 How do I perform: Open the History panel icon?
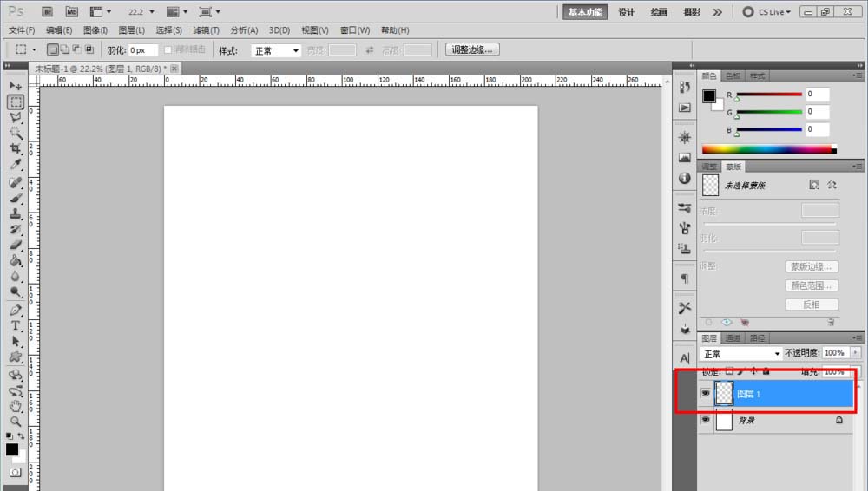[x=685, y=88]
